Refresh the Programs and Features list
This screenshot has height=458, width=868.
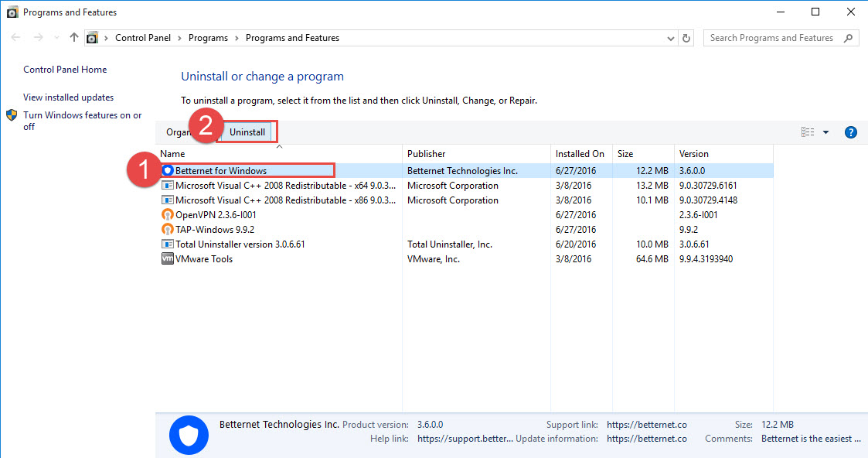point(686,38)
